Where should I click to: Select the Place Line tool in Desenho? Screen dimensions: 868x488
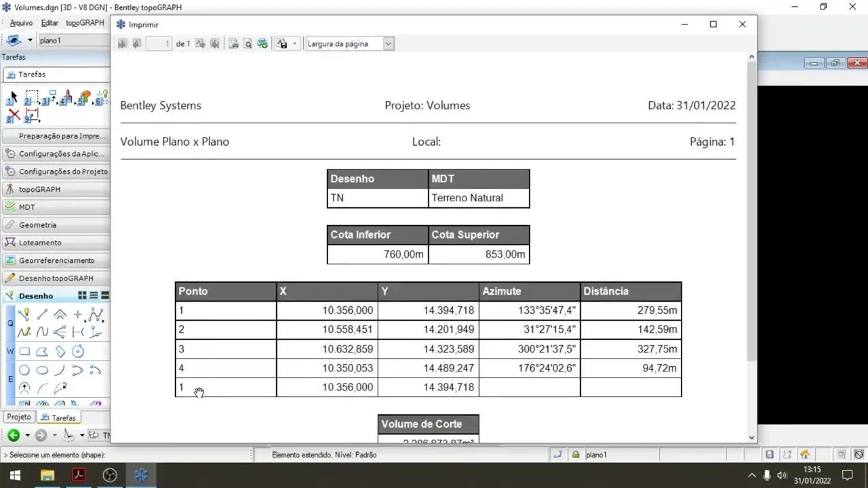pos(42,314)
